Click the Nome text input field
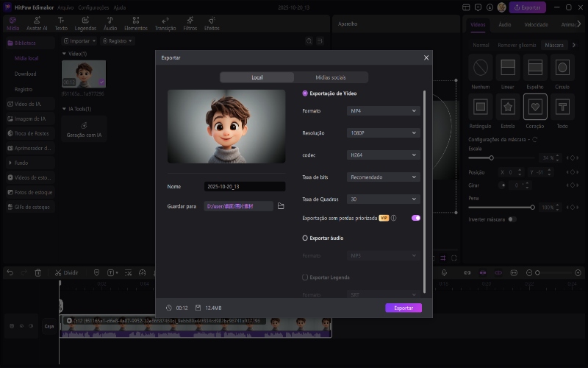 245,187
